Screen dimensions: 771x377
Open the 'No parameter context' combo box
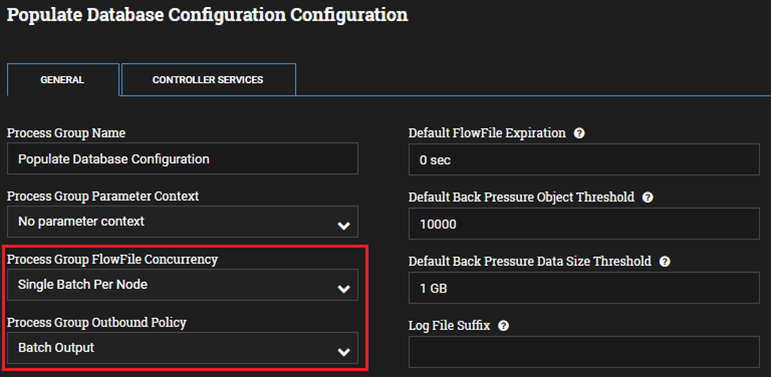coord(182,222)
